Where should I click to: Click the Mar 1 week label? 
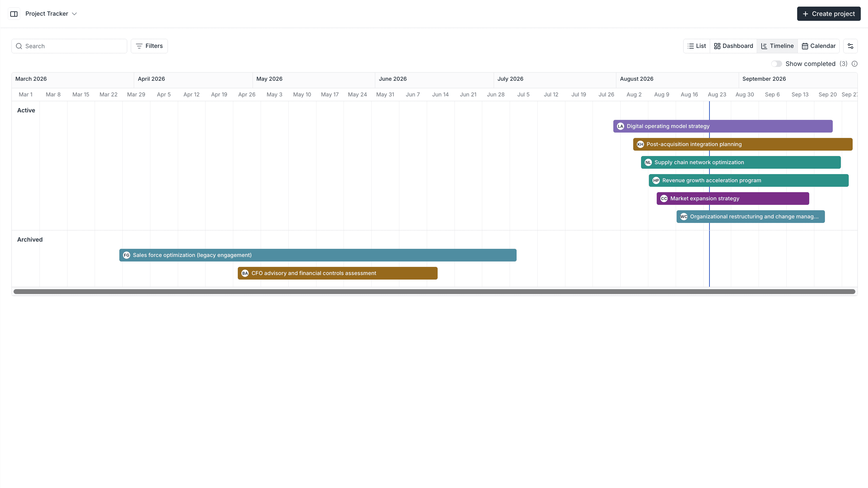pyautogui.click(x=26, y=95)
